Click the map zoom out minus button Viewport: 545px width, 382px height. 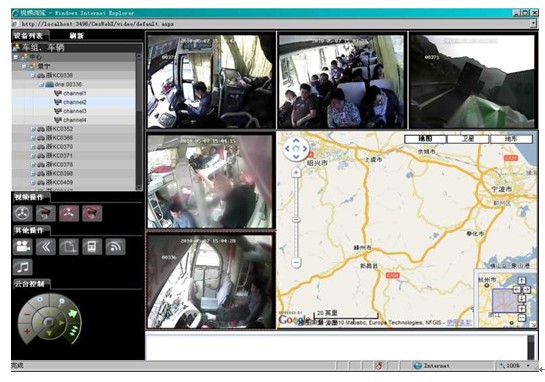(296, 262)
